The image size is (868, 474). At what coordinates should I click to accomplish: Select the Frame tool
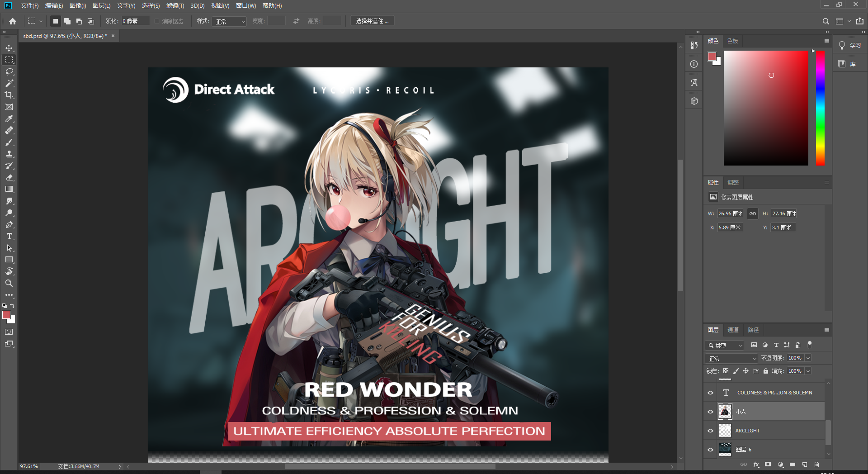click(9, 107)
